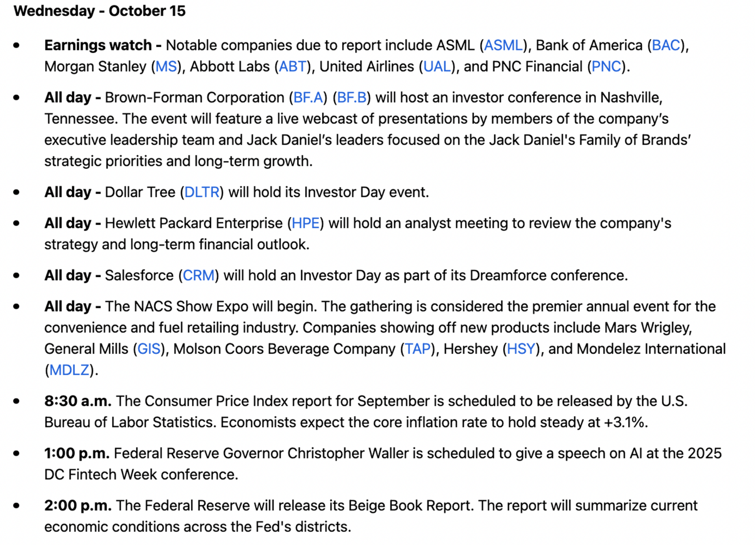Image resolution: width=756 pixels, height=545 pixels.
Task: Open the GIS ticker link
Action: pyautogui.click(x=149, y=349)
